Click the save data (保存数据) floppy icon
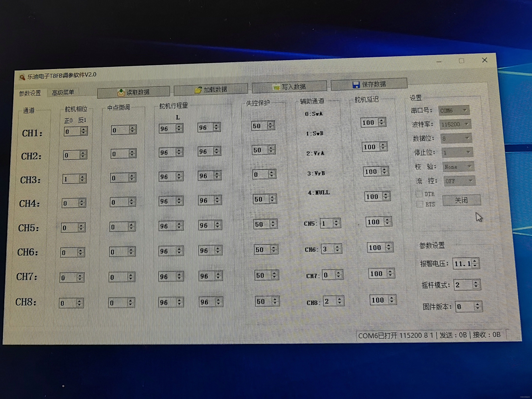This screenshot has width=532, height=399. [x=356, y=85]
